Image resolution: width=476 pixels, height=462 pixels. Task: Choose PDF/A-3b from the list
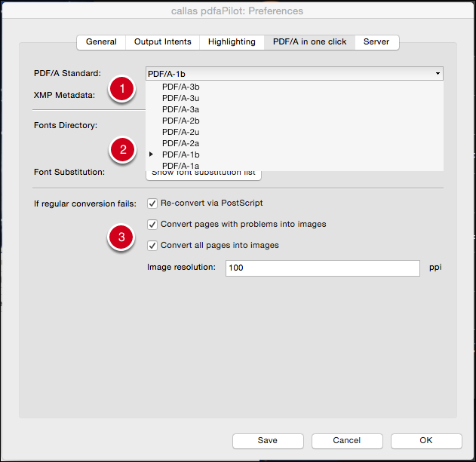click(294, 87)
